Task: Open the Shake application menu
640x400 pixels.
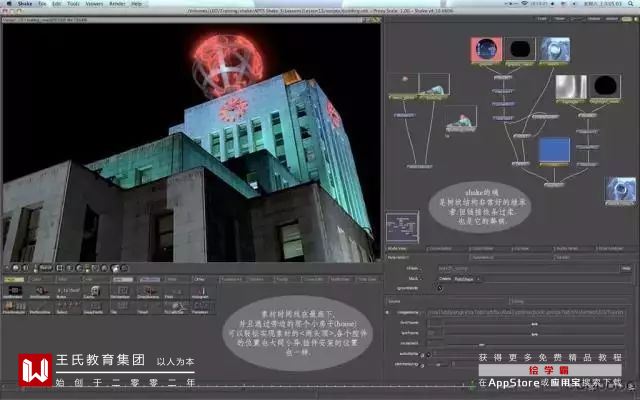Action: (x=24, y=4)
